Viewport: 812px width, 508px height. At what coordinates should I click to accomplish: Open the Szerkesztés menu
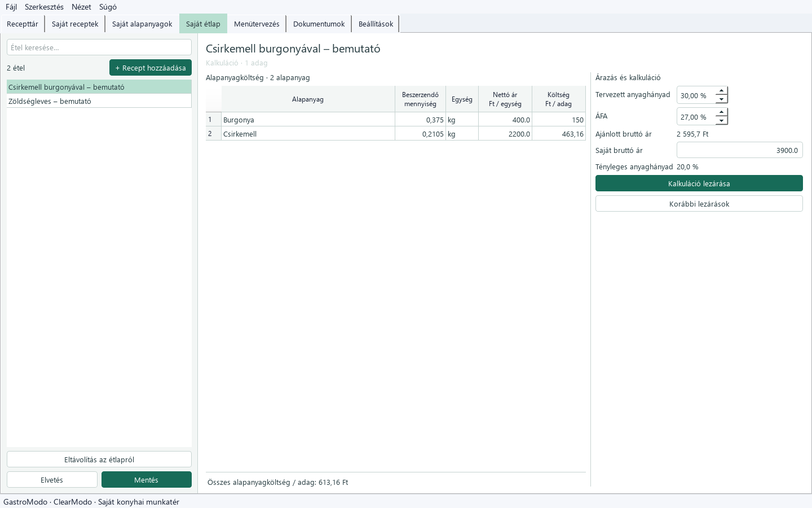(x=44, y=7)
